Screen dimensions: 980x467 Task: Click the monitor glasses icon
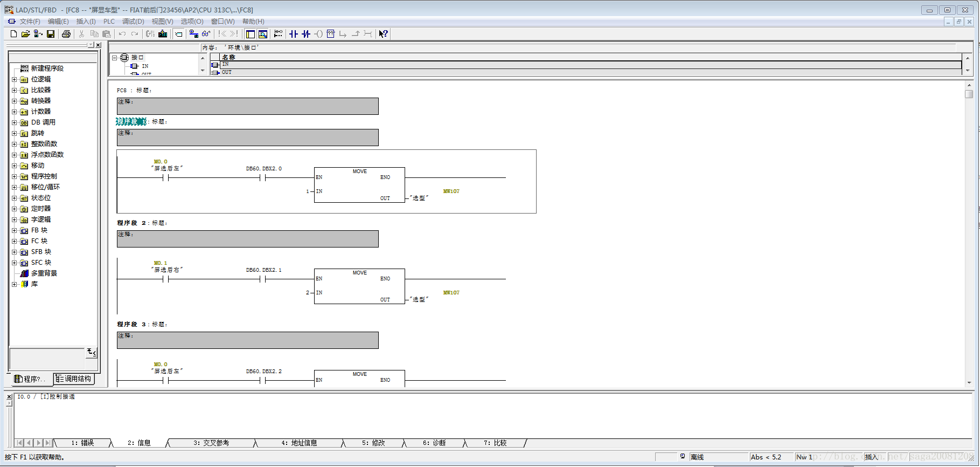tap(206, 34)
